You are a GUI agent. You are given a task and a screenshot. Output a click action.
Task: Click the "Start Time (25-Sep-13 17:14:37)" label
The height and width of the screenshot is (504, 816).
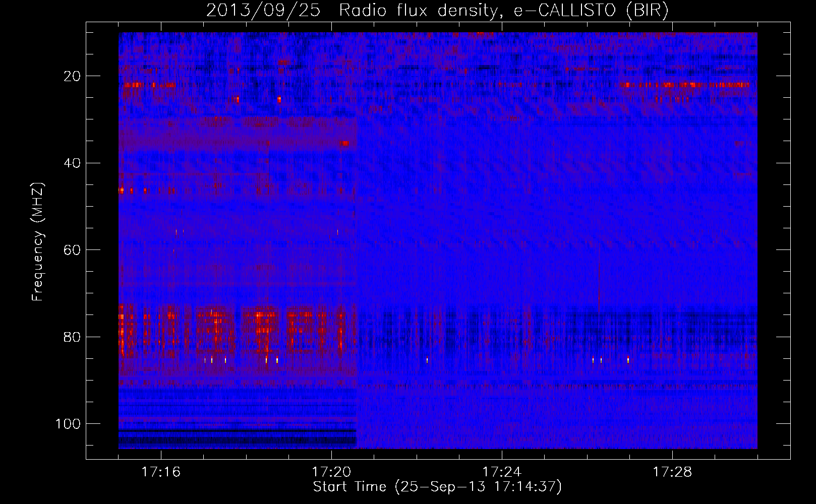437,487
